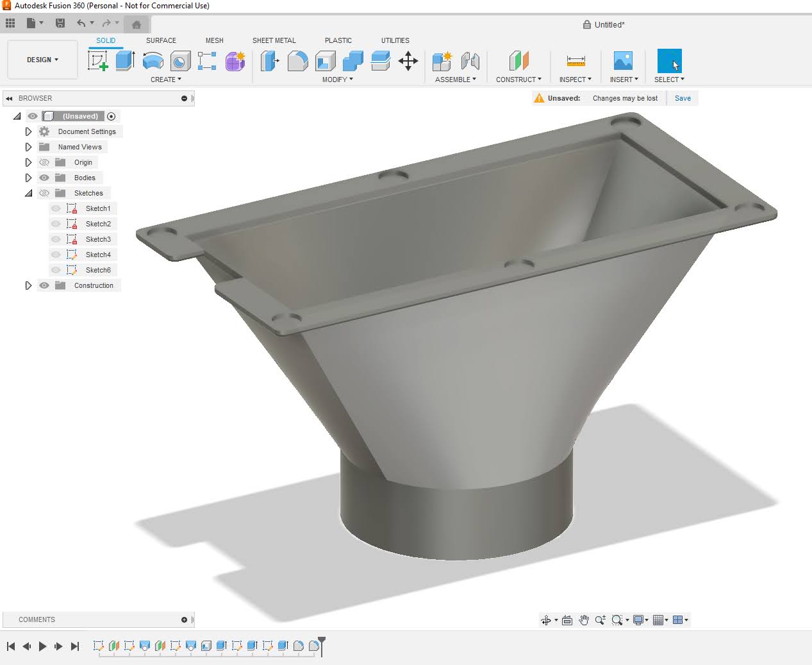Viewport: 812px width, 665px height.
Task: Click the Redo arrow icon
Action: [106, 23]
